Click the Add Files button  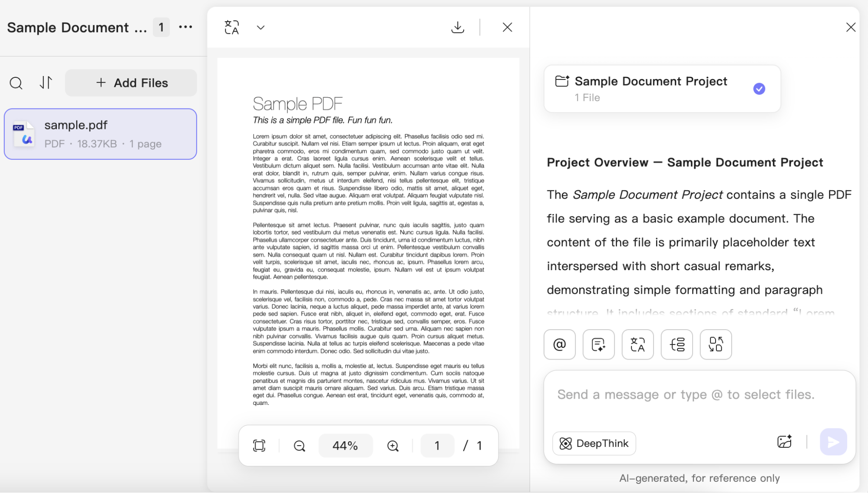coord(131,83)
